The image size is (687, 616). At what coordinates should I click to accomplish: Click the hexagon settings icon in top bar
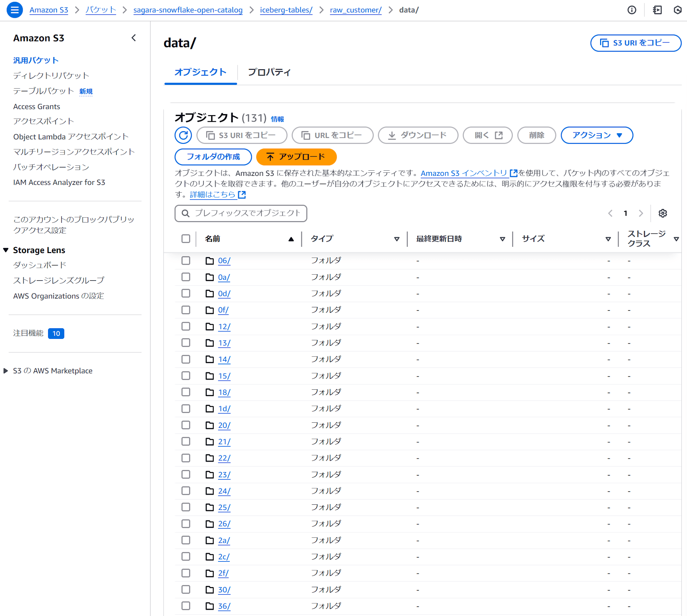[x=678, y=10]
